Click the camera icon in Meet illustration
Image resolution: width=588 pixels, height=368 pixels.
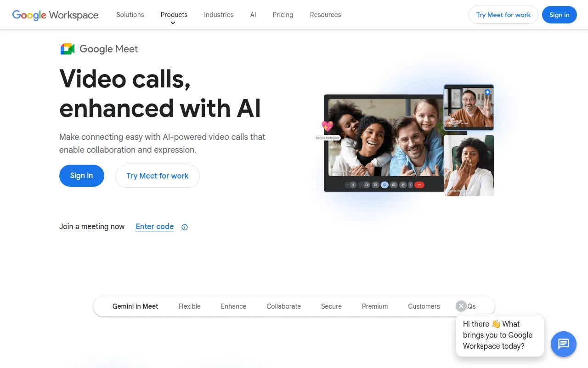coord(367,185)
